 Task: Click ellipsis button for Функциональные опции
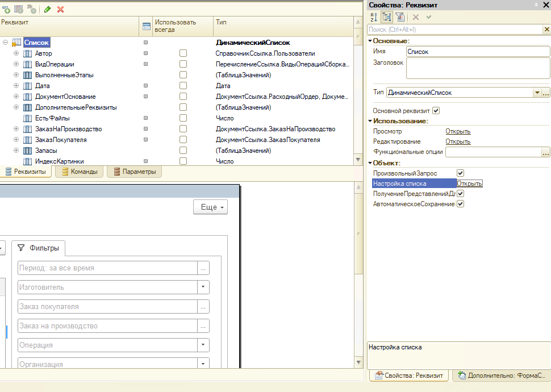click(546, 152)
